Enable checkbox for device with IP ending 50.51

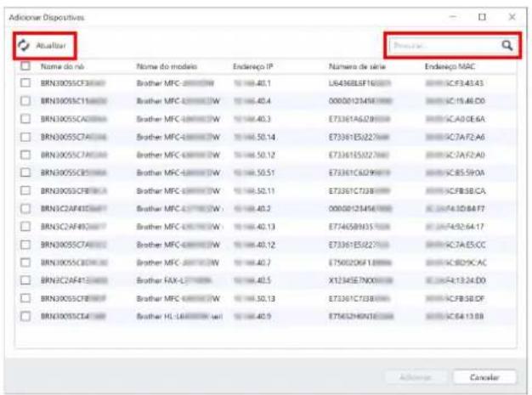[x=25, y=172]
